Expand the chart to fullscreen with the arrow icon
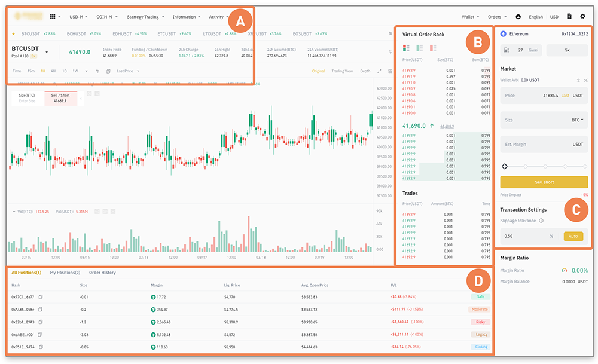Image resolution: width=598 pixels, height=364 pixels. pyautogui.click(x=379, y=71)
